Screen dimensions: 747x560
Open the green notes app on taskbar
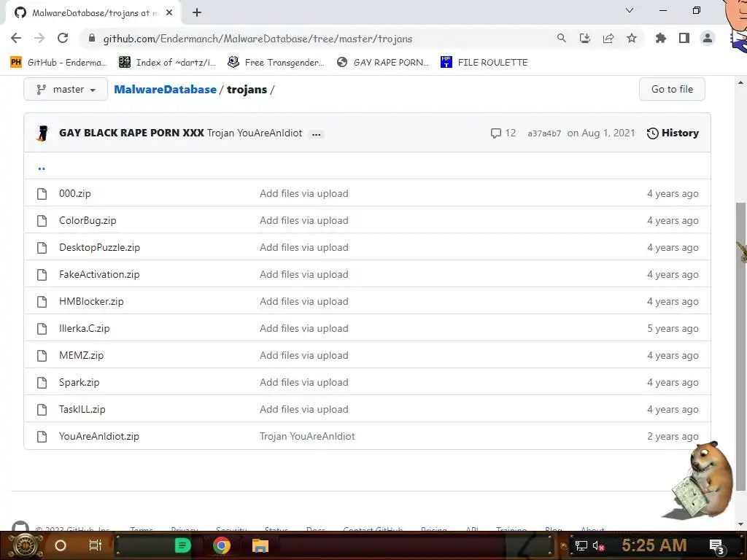[182, 545]
